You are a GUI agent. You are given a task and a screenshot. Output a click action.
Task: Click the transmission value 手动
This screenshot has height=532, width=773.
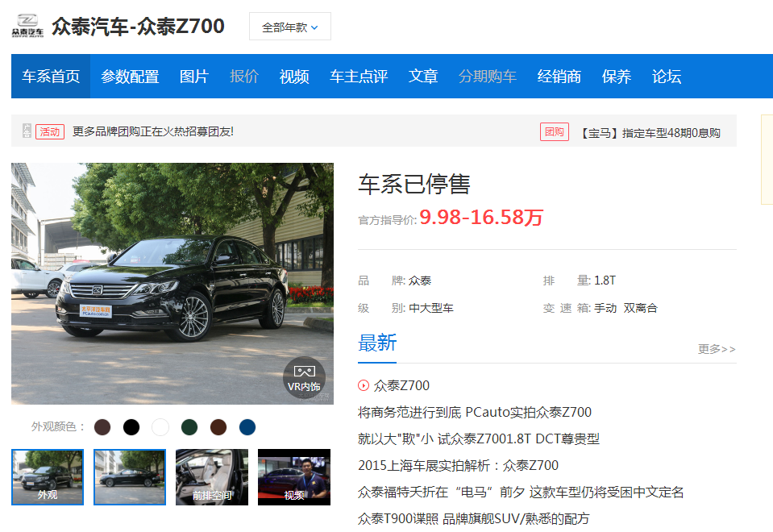pos(605,308)
